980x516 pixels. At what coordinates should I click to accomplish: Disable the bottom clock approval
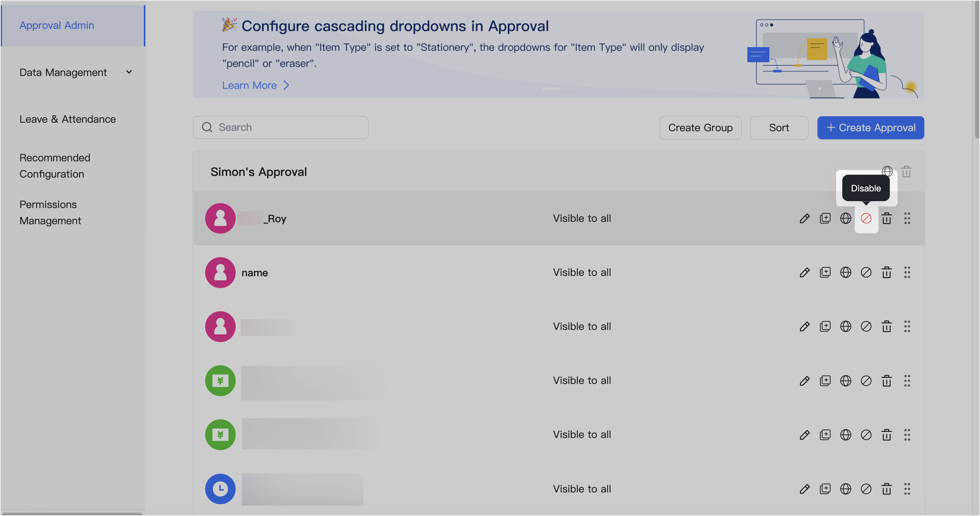coord(866,489)
